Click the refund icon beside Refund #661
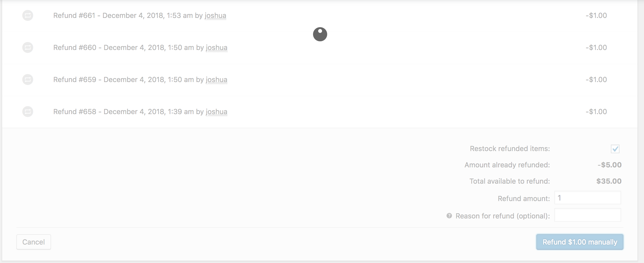This screenshot has width=644, height=263. pos(27,15)
